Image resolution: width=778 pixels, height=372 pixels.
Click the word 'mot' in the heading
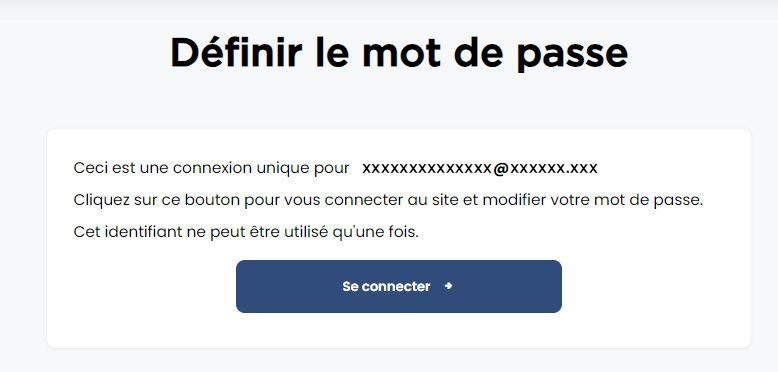click(x=401, y=54)
